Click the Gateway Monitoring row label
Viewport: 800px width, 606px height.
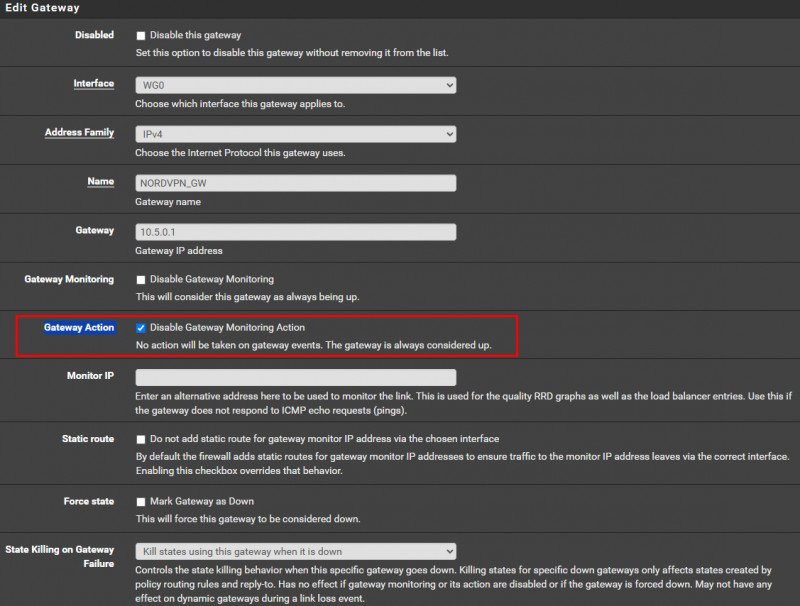point(69,279)
